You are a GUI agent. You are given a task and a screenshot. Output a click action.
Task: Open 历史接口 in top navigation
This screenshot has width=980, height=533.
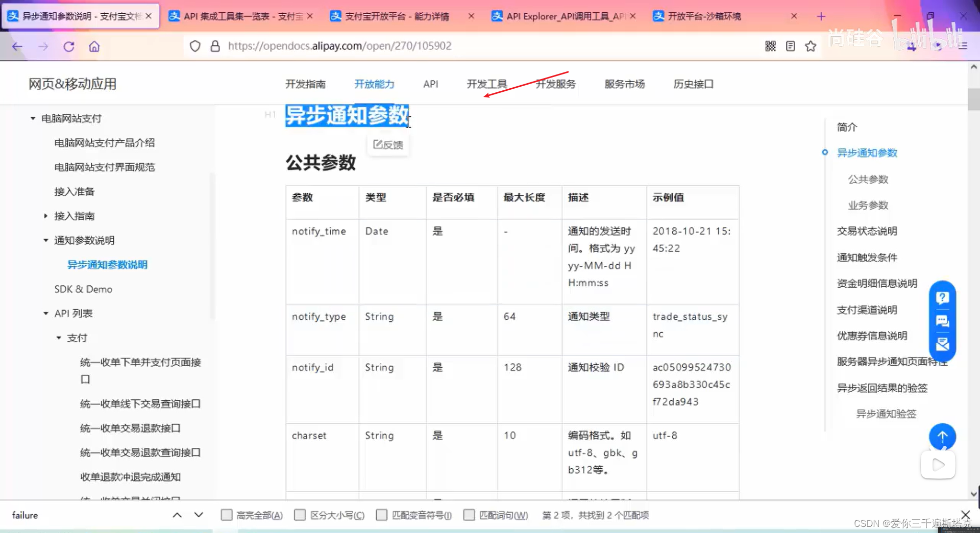pyautogui.click(x=693, y=84)
